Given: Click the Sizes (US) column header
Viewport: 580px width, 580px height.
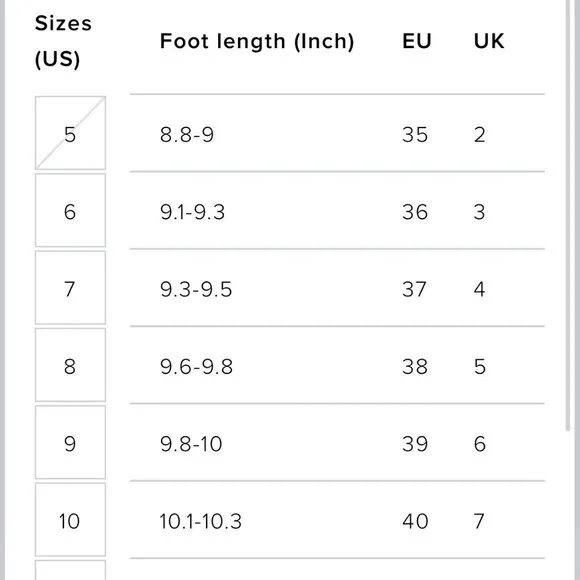Looking at the screenshot, I should (63, 41).
